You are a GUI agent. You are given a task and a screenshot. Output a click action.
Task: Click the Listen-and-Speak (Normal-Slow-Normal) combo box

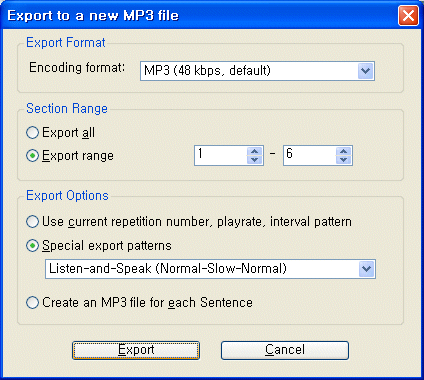(x=210, y=269)
